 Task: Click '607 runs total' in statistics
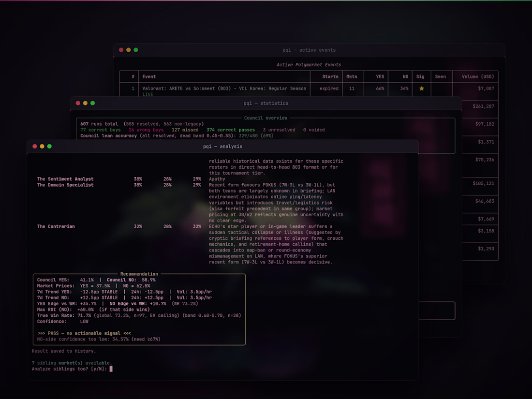coord(99,124)
